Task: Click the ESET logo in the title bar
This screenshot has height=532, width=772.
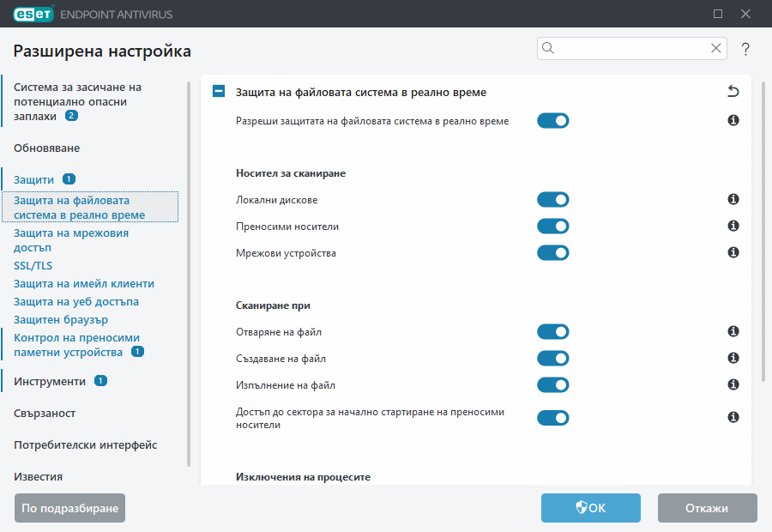Action: 31,14
